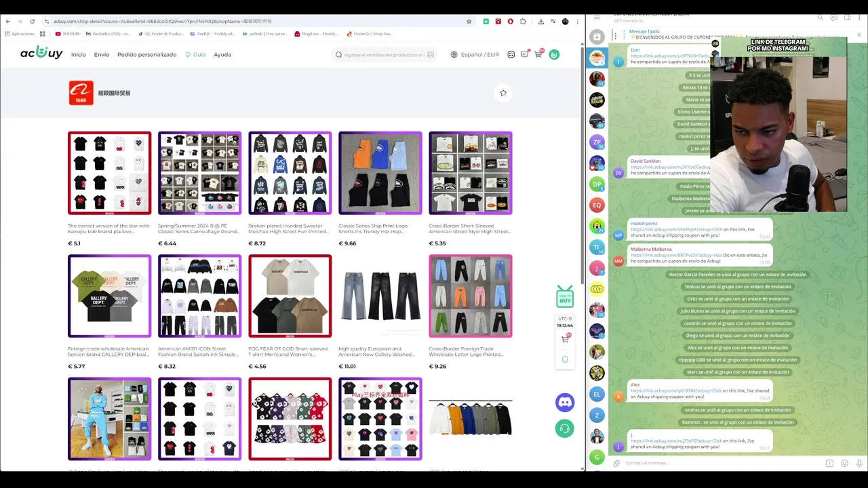The width and height of the screenshot is (868, 488).
Task: Open the Envío menu item
Action: pos(102,54)
